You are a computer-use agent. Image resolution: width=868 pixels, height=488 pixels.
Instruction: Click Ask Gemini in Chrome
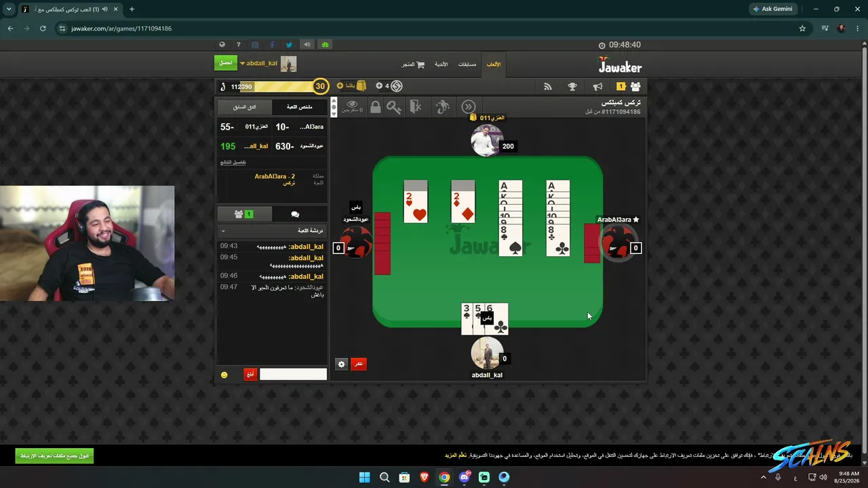point(772,9)
